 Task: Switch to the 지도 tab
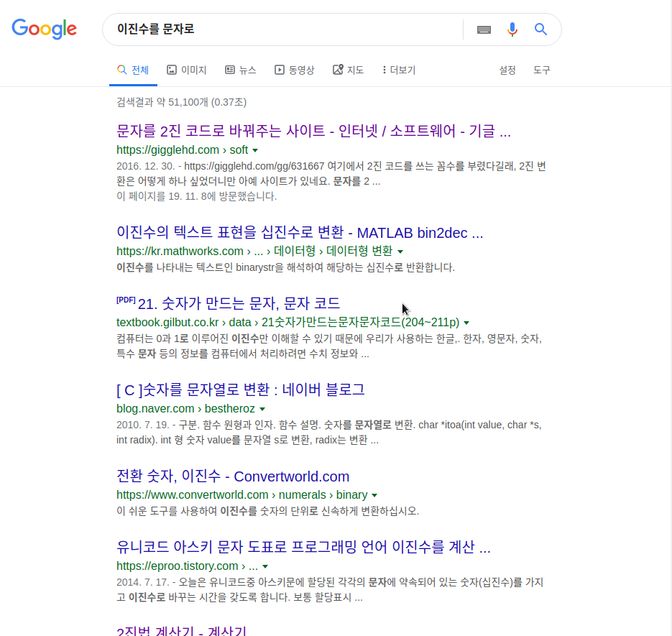point(349,70)
